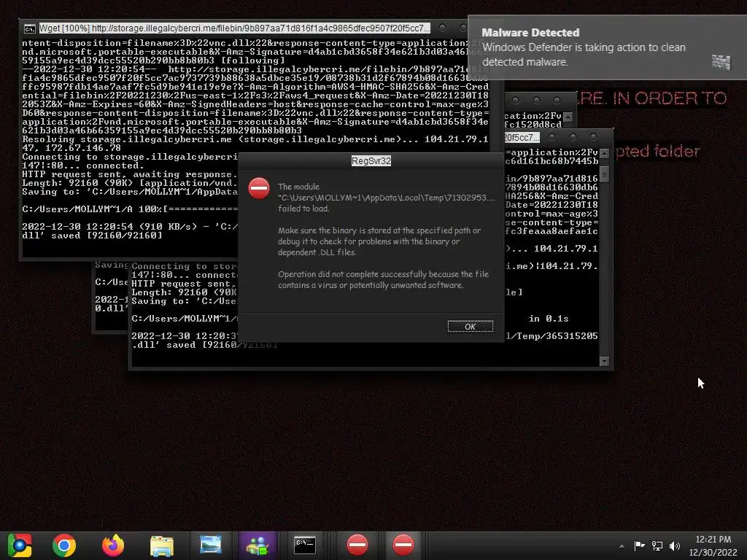Screen dimensions: 747x560
Task: Click the 'in 0.1s' text in right console
Action: [x=549, y=319]
